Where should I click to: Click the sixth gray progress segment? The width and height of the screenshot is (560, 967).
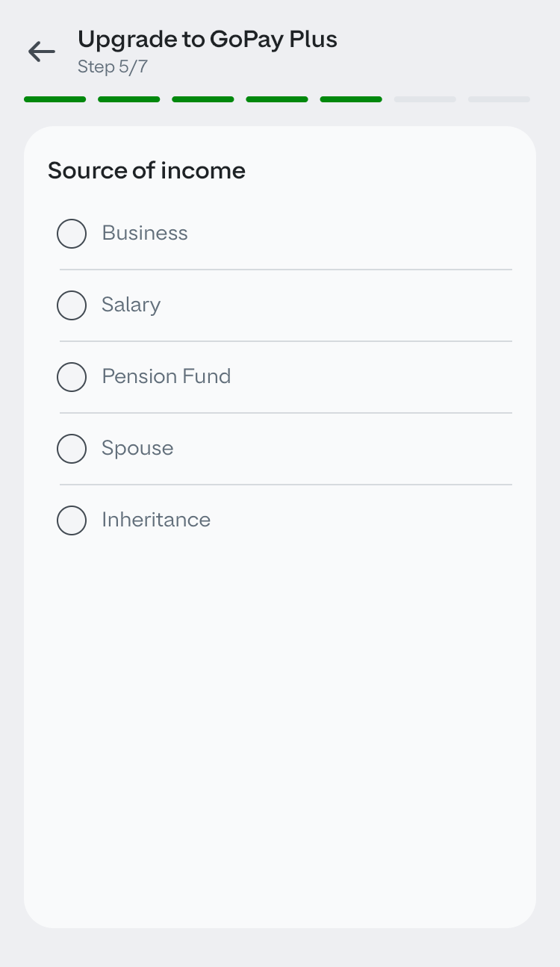(425, 99)
